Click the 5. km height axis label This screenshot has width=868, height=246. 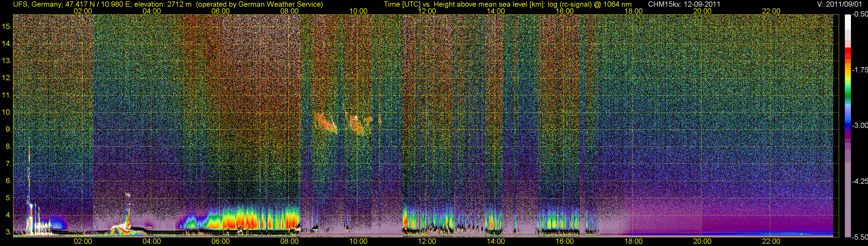tap(8, 198)
